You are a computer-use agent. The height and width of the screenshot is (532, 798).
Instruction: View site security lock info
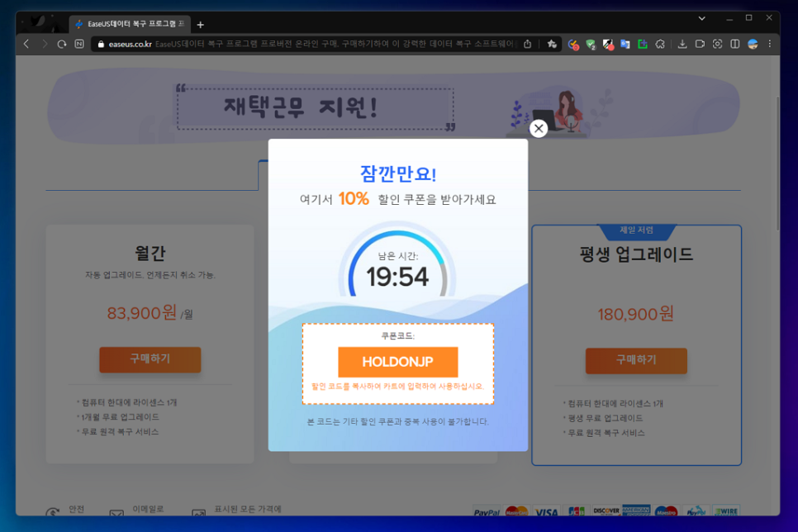tap(101, 45)
